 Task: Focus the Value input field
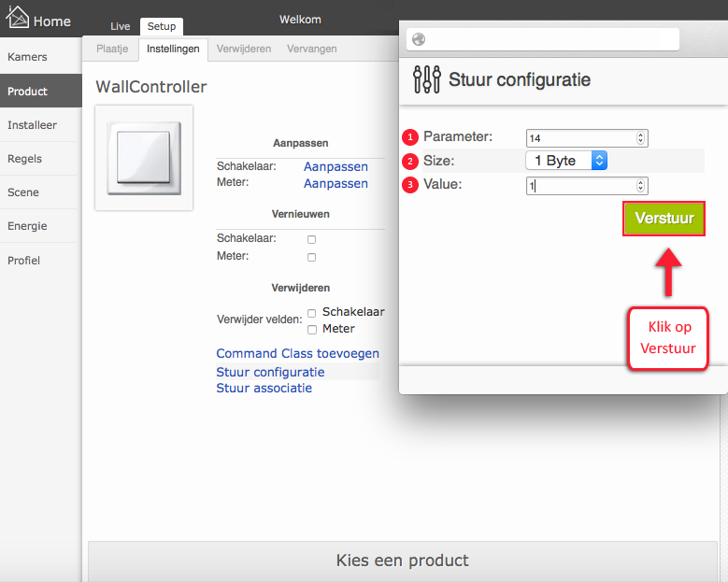[x=587, y=186]
